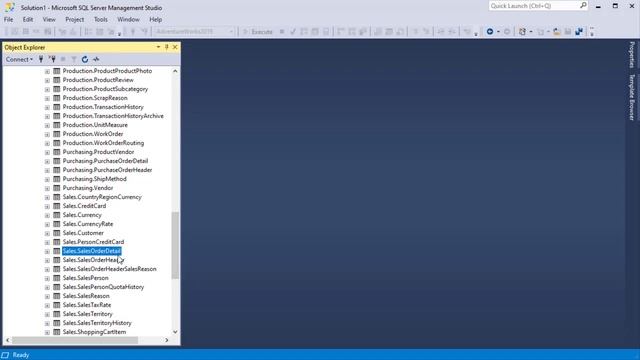
Task: Click the Navigate Forward arrow in toolbar
Action: click(507, 31)
